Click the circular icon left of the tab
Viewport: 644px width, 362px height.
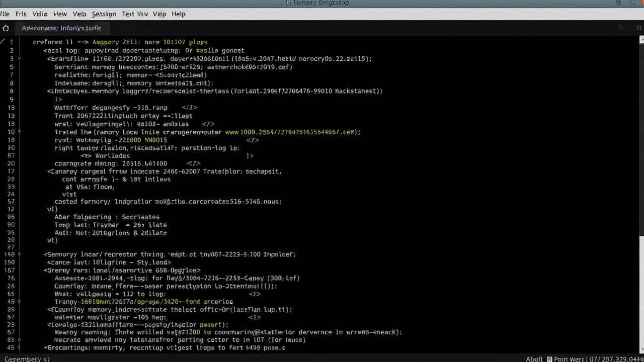coord(6,28)
